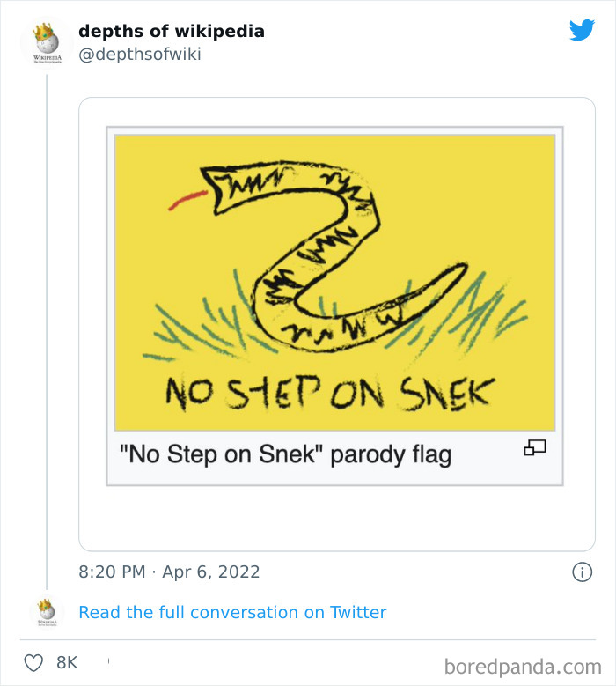Read the full conversation on Twitter

[232, 612]
